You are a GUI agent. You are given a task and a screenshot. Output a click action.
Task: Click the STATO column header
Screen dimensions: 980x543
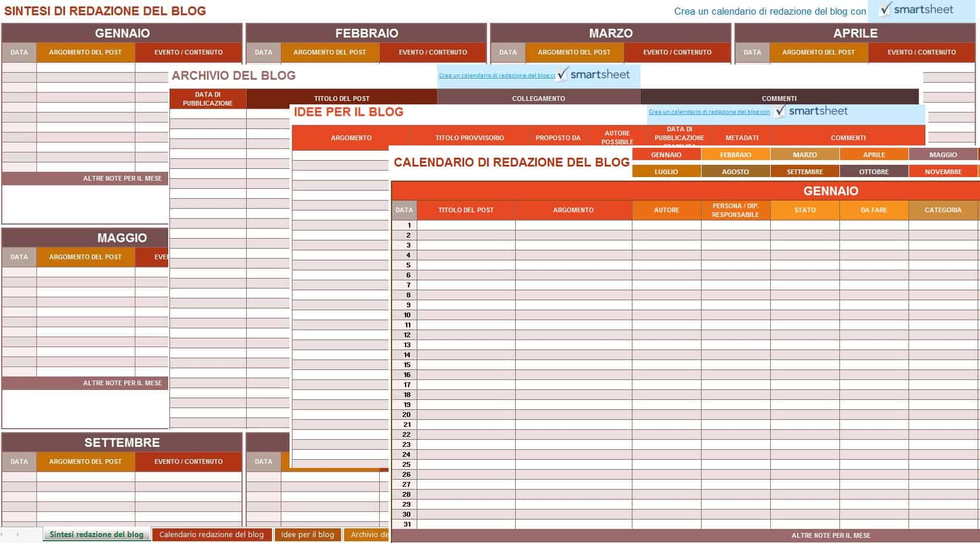[x=805, y=210]
